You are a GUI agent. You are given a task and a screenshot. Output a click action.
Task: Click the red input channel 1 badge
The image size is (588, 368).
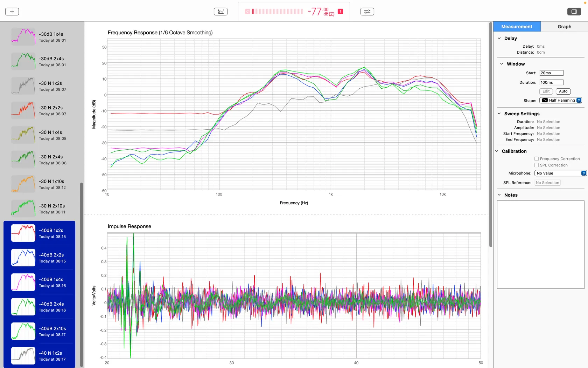[x=340, y=12]
